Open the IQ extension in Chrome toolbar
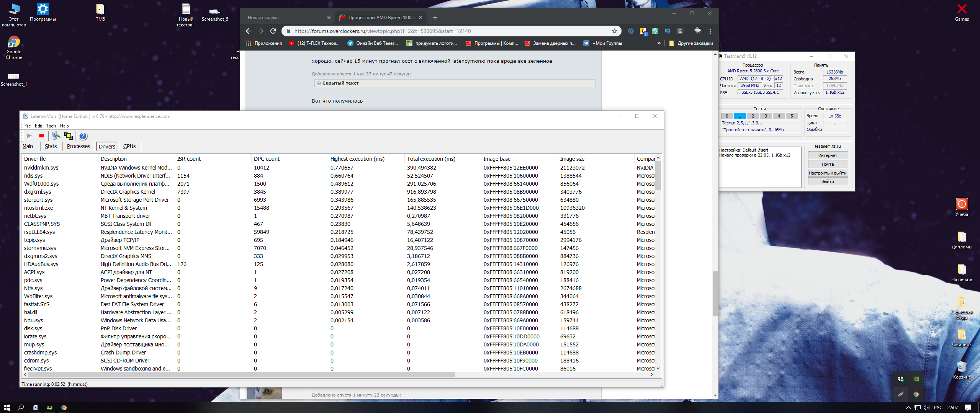This screenshot has height=413, width=980. pos(668,31)
